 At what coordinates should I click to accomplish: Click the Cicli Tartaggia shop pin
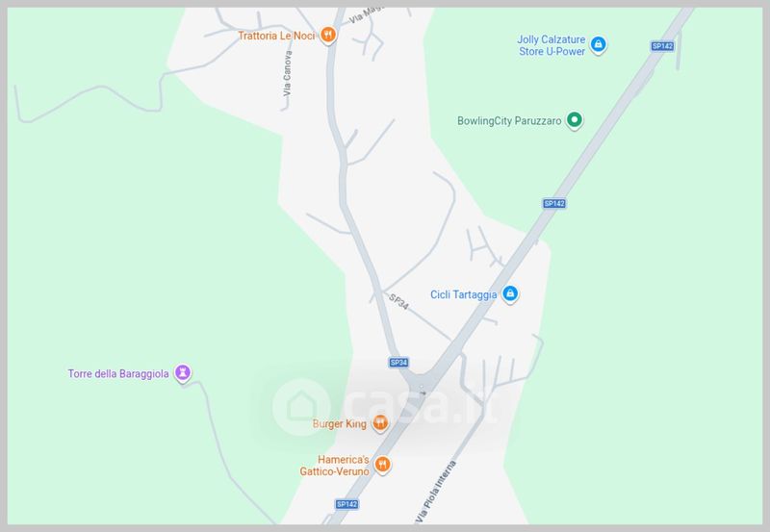coord(510,294)
